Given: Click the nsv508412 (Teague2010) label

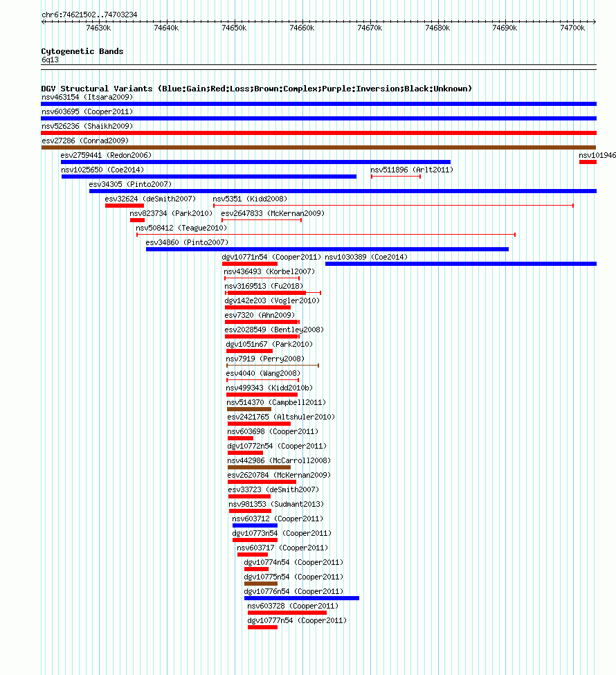Looking at the screenshot, I should point(181,228).
